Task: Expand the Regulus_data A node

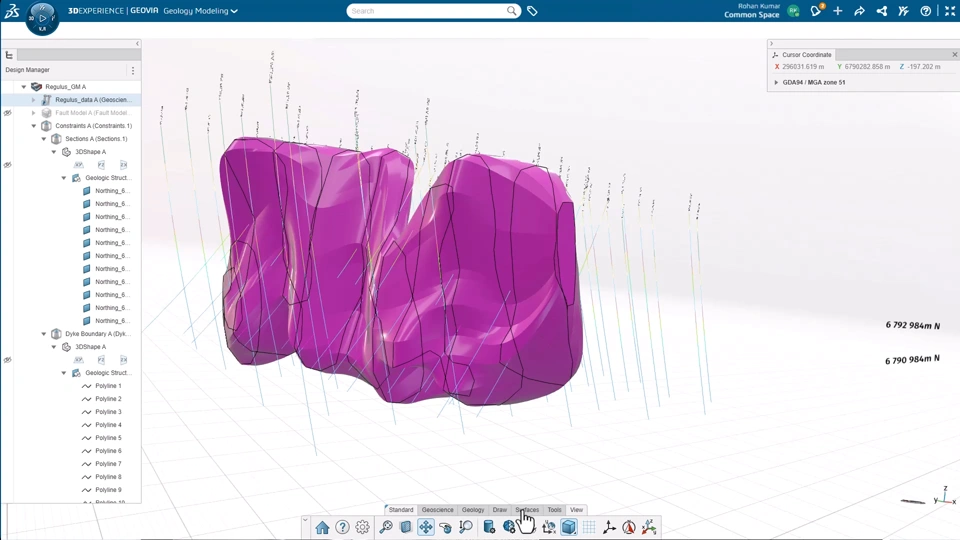Action: point(34,100)
